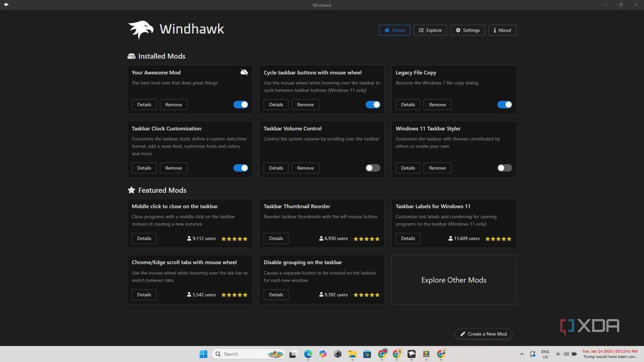Click the Featured Mods star icon
Image resolution: width=644 pixels, height=362 pixels.
[x=131, y=190]
